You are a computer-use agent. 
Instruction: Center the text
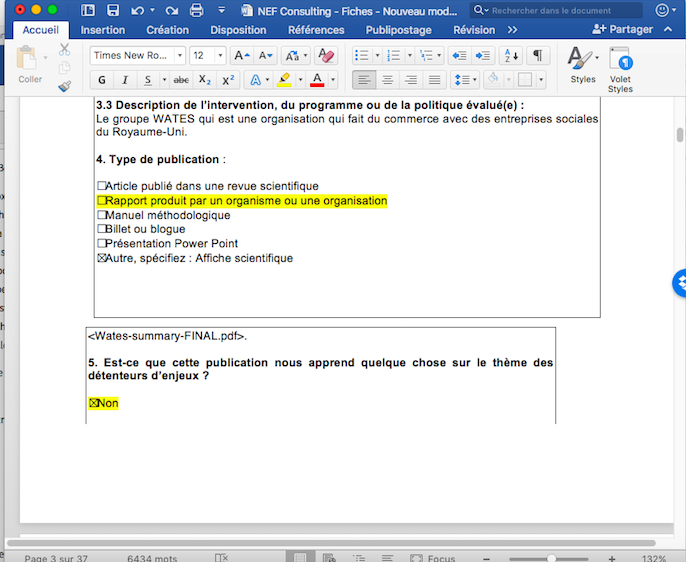pyautogui.click(x=388, y=80)
